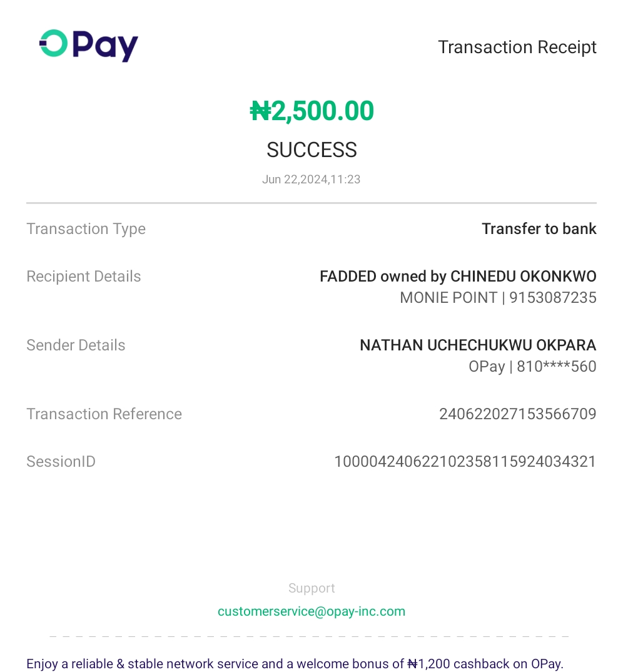Click the MONIE POINT account number
The width and height of the screenshot is (623, 672).
pos(552,298)
